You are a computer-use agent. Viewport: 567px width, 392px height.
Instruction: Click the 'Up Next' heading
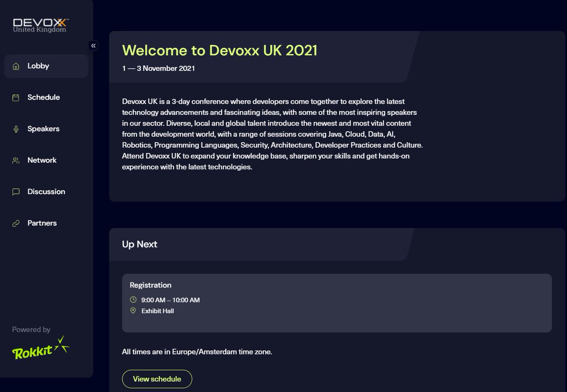139,244
